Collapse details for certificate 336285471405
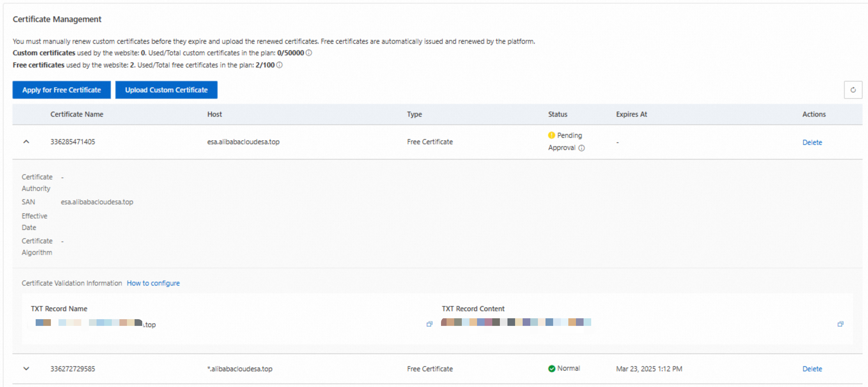Viewport: 868px width, 387px height. (26, 142)
